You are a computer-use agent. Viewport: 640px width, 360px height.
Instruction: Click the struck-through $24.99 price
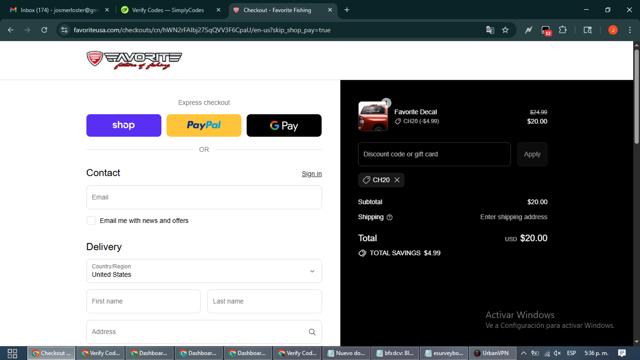click(538, 112)
